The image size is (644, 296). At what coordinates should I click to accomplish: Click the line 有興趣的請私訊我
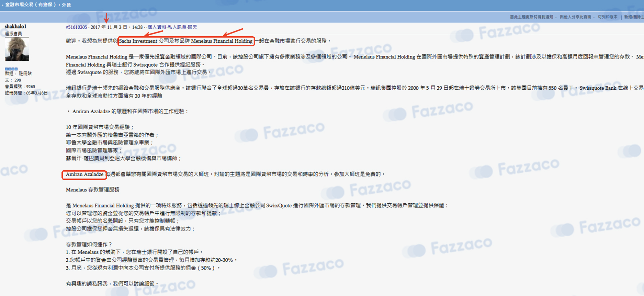112,284
